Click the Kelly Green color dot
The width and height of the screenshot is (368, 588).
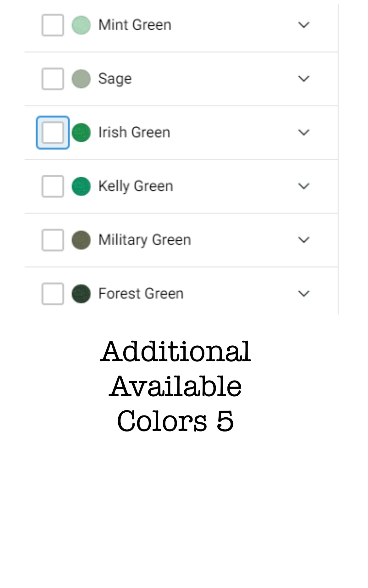click(81, 186)
